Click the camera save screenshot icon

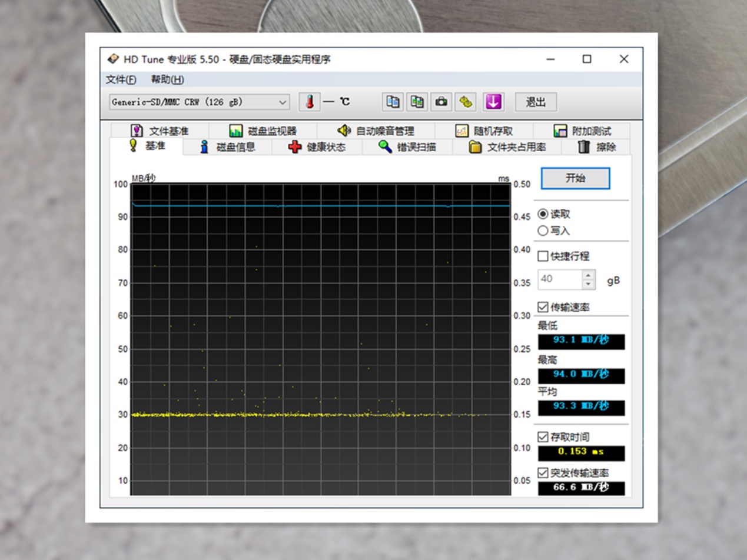pyautogui.click(x=441, y=102)
